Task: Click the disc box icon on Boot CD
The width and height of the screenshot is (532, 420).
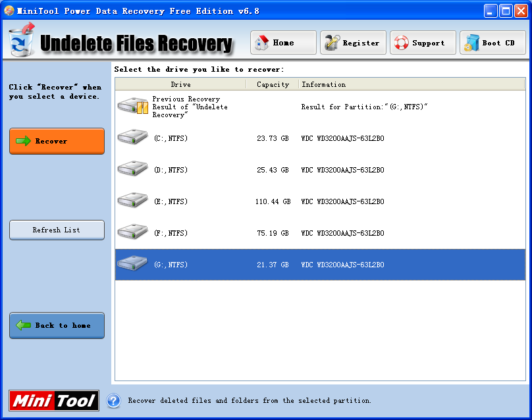Action: tap(471, 43)
